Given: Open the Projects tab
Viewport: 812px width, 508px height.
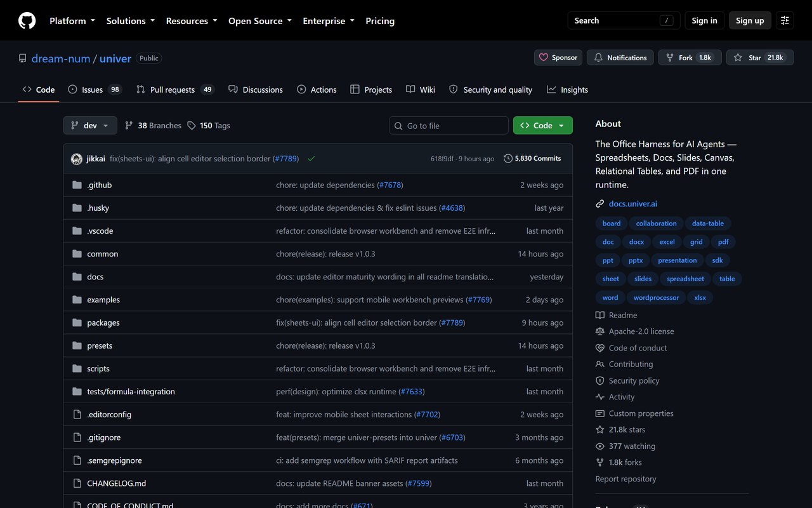Looking at the screenshot, I should pos(371,90).
